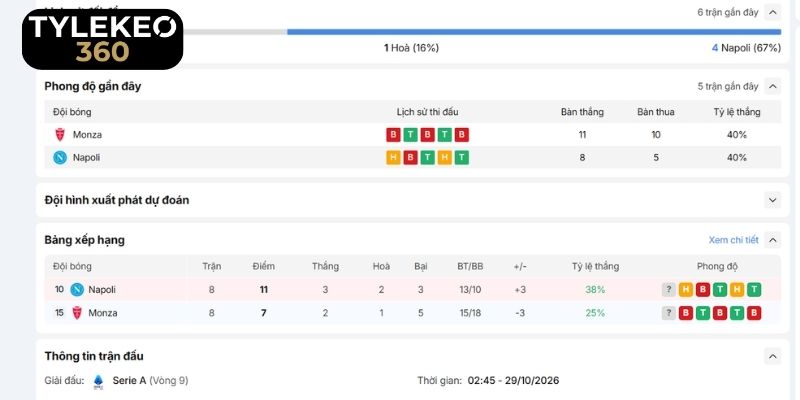Click Monza team name in form table
The height and width of the screenshot is (400, 800).
[x=87, y=135]
